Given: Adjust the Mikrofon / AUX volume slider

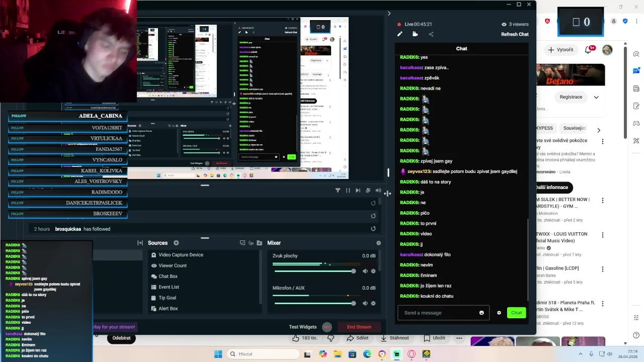Looking at the screenshot, I should (315, 303).
